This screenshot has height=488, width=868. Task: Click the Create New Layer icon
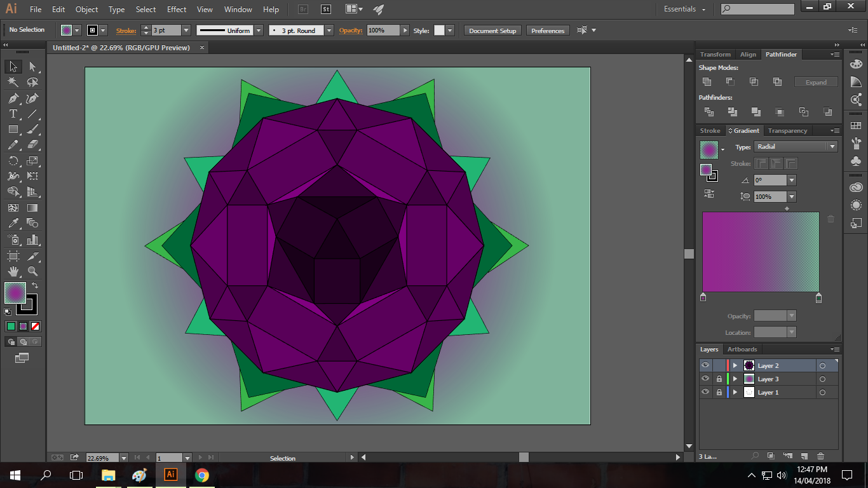pos(804,456)
